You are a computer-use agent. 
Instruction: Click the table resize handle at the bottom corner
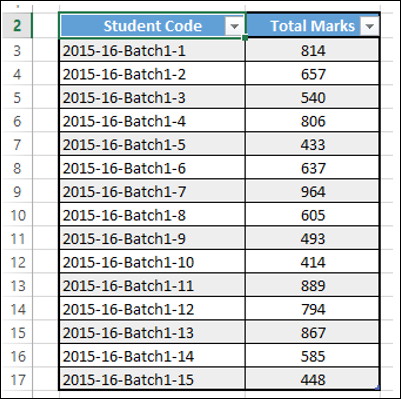[x=378, y=388]
